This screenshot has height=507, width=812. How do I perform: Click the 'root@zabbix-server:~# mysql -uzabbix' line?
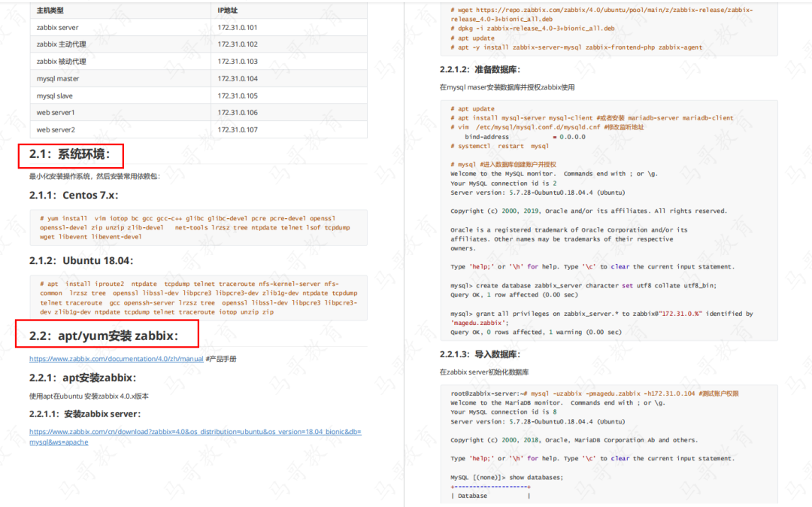(x=595, y=393)
